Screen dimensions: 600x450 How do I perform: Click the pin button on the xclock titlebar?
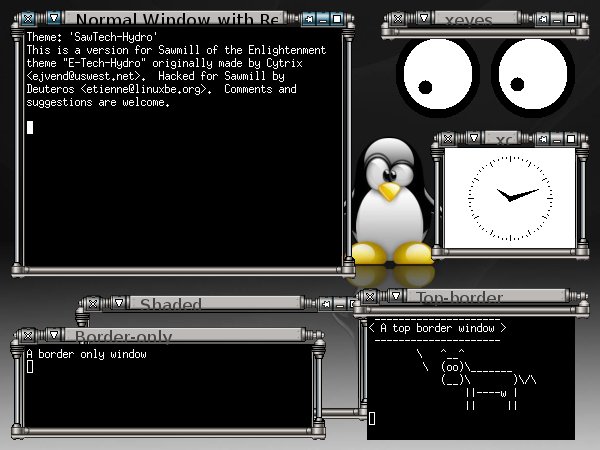[543, 139]
